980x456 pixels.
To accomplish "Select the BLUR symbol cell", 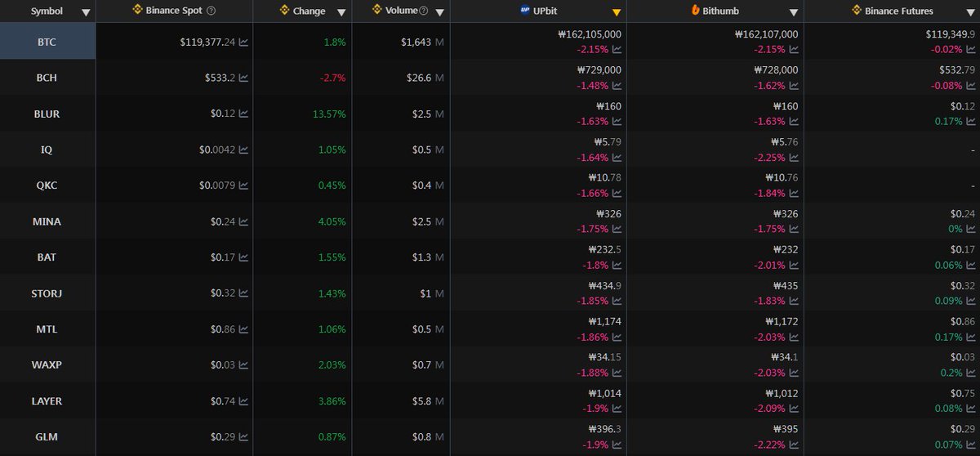I will coord(47,114).
